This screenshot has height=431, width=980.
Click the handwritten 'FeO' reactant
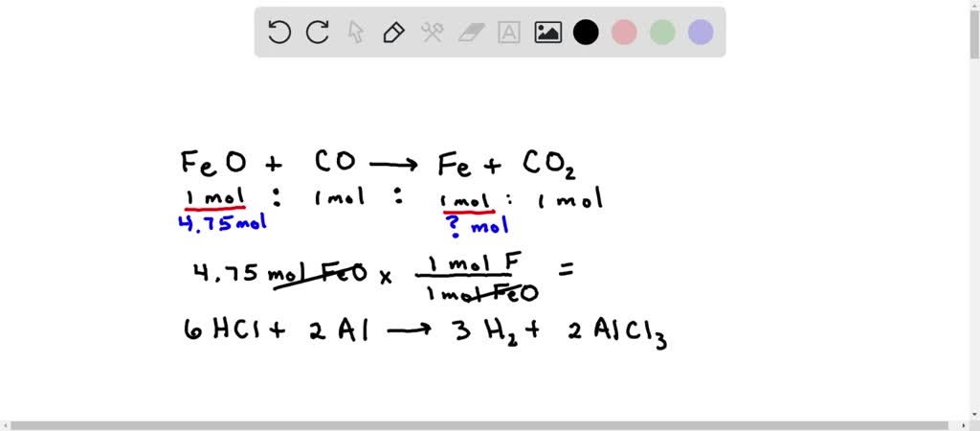point(213,163)
